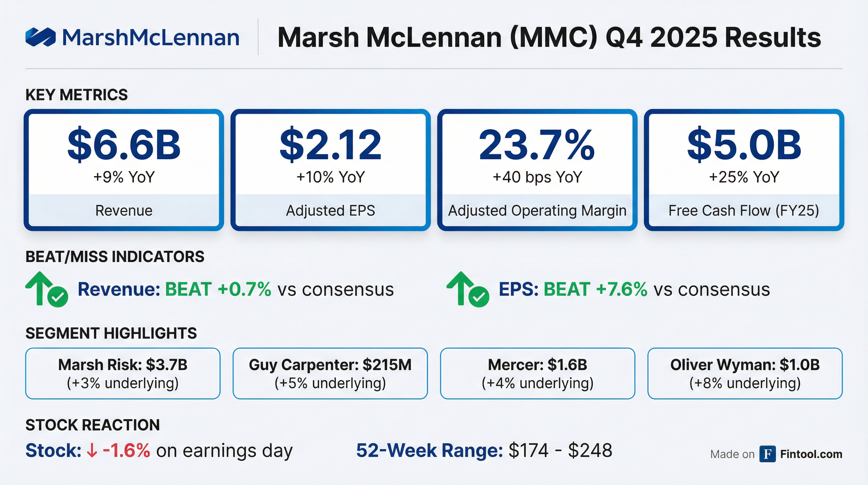Choose the Oliver Wyman $1.0B segment box
Viewport: 868px width, 485px height.
(745, 373)
